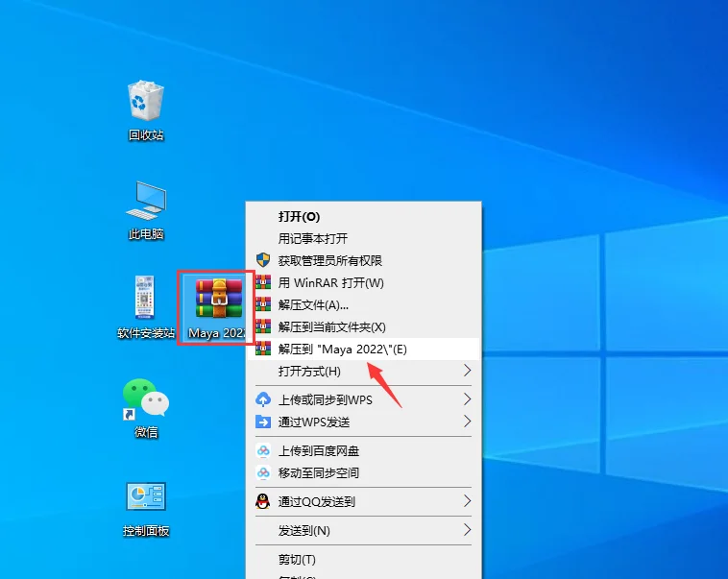Choose 发送到(N) menu entry
Viewport: 728px width, 579px height.
pos(363,530)
